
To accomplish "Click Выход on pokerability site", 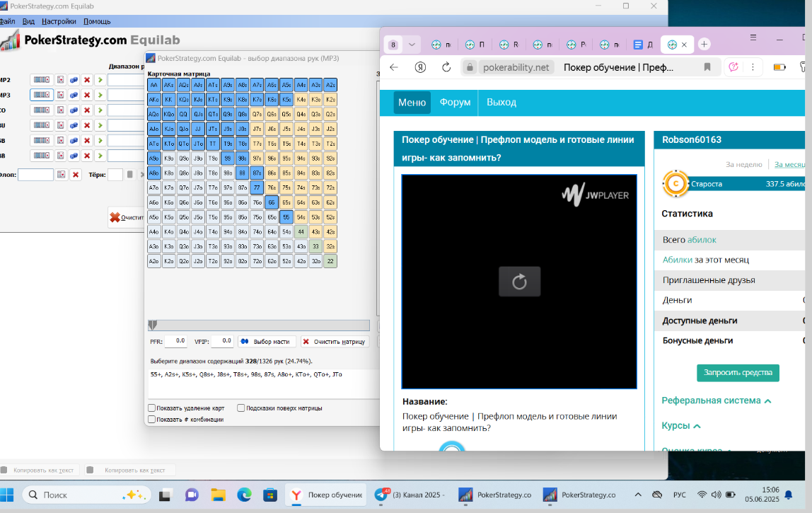I will point(501,102).
